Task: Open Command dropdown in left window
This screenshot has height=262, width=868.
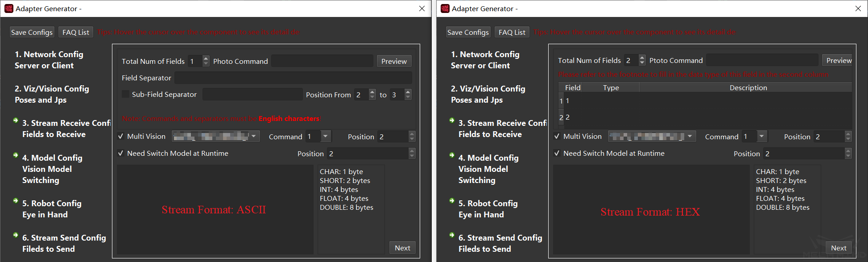Action: pos(318,136)
